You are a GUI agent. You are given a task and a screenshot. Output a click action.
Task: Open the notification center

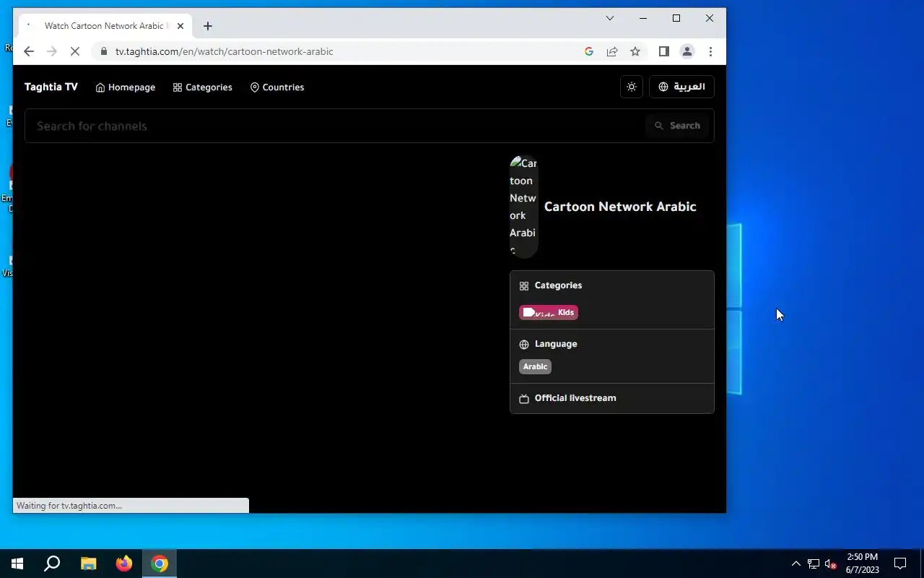click(x=900, y=564)
